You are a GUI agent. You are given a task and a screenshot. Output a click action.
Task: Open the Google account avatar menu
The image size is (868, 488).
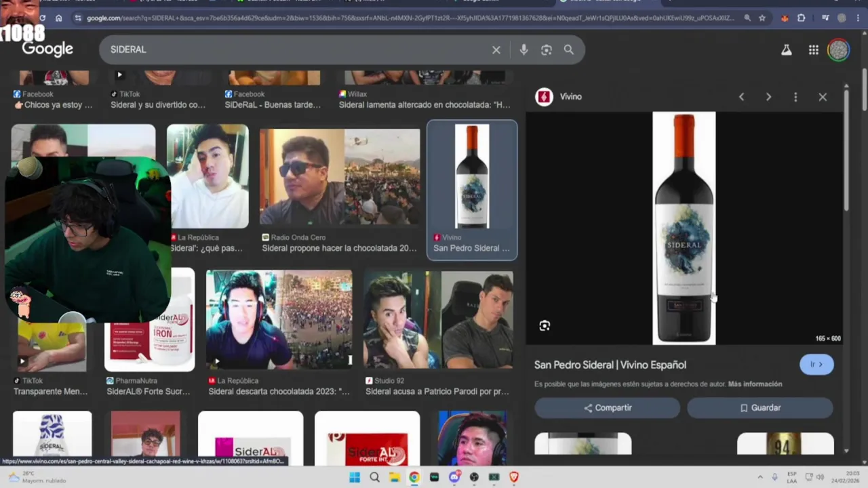pyautogui.click(x=839, y=49)
